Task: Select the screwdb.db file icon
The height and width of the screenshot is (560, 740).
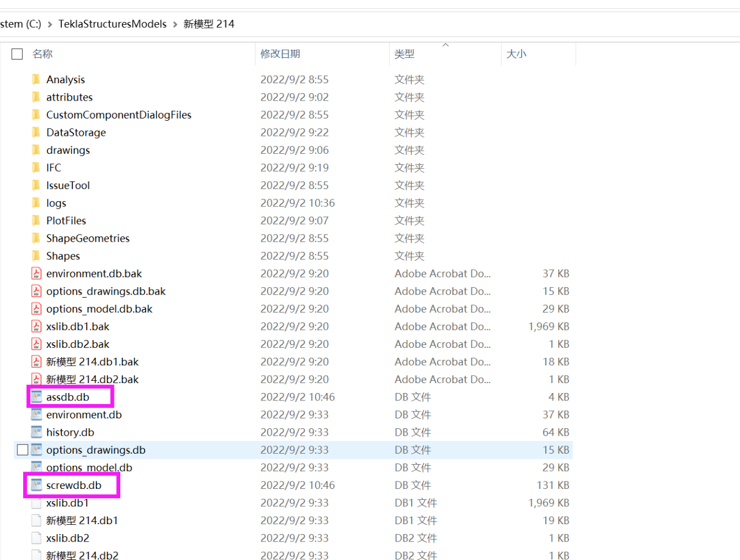Action: pos(36,485)
